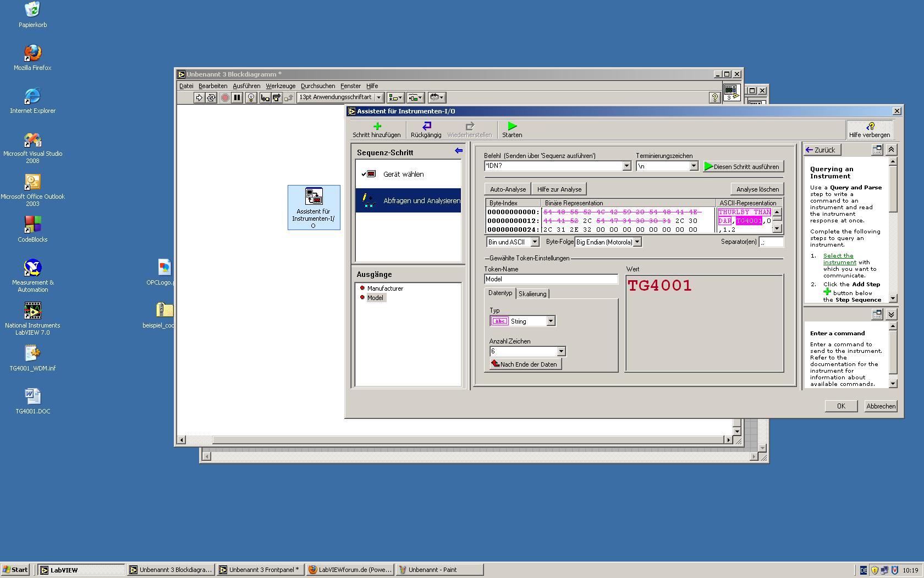Click the Measurement & Automation desktop icon
924x578 pixels.
tap(32, 276)
